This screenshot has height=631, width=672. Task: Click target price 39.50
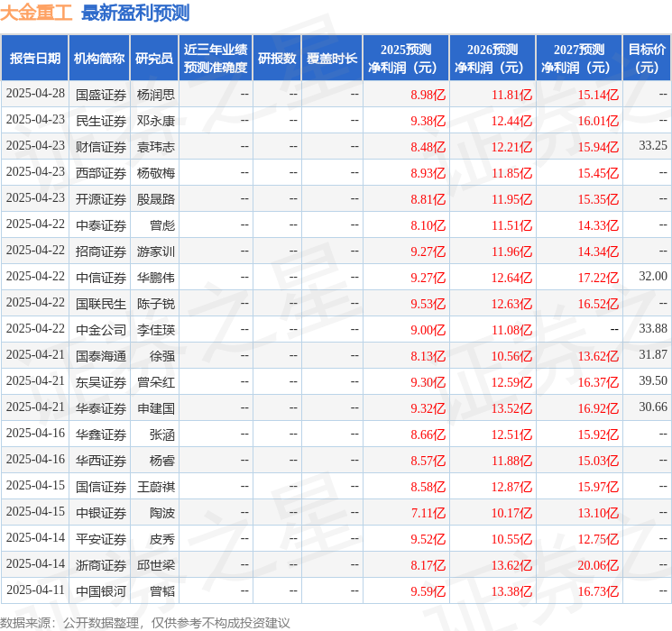coord(653,380)
